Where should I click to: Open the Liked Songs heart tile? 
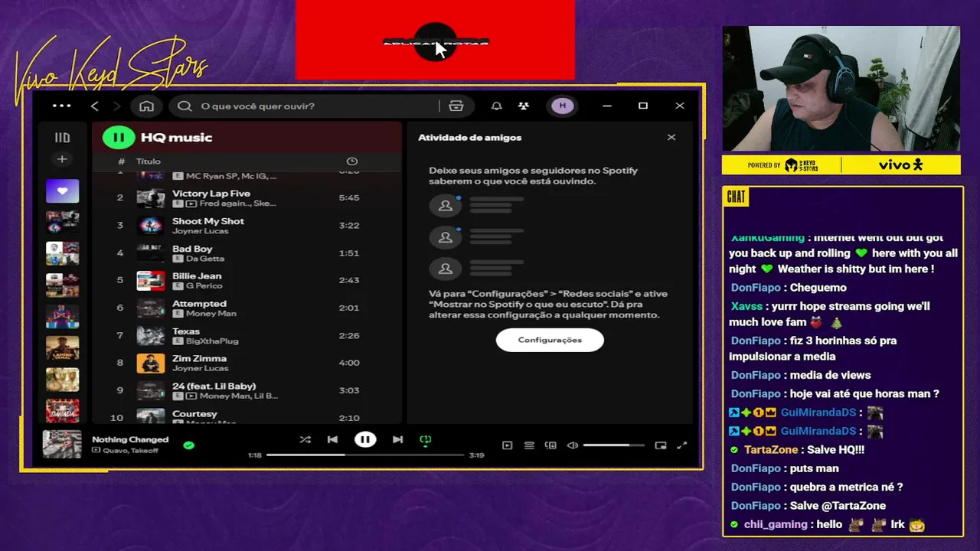62,191
